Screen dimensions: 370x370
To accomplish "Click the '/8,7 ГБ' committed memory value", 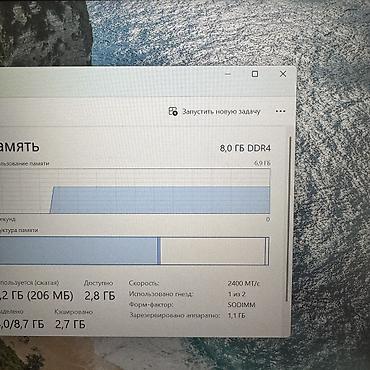I will click(28, 324).
